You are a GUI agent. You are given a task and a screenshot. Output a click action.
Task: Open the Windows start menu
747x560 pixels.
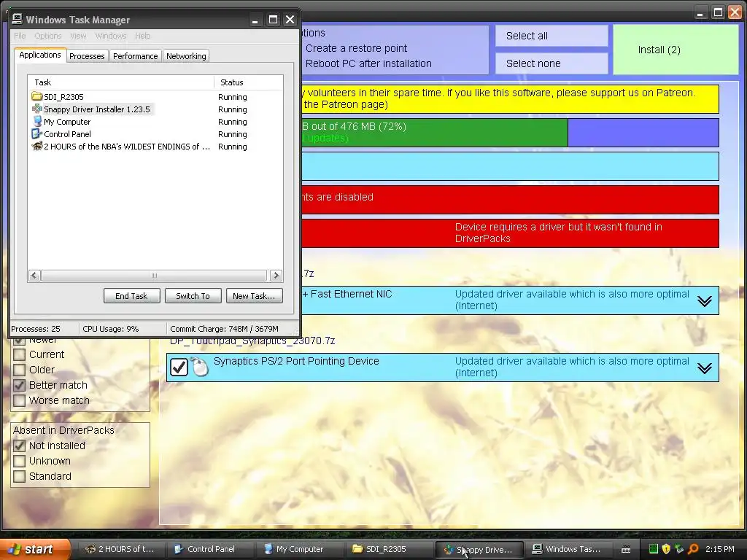click(34, 549)
